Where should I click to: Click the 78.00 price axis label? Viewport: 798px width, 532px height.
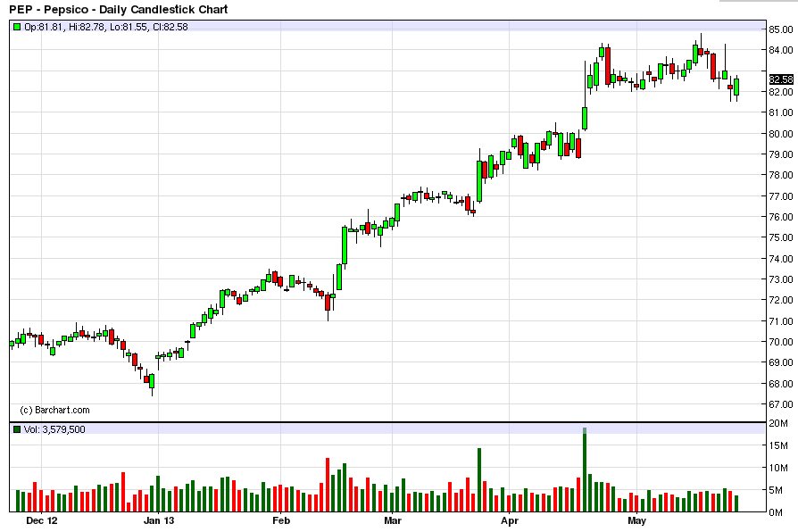coord(781,175)
